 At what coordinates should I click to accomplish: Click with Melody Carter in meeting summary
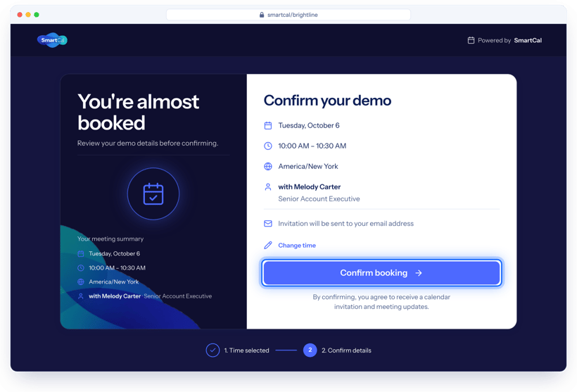pyautogui.click(x=115, y=296)
